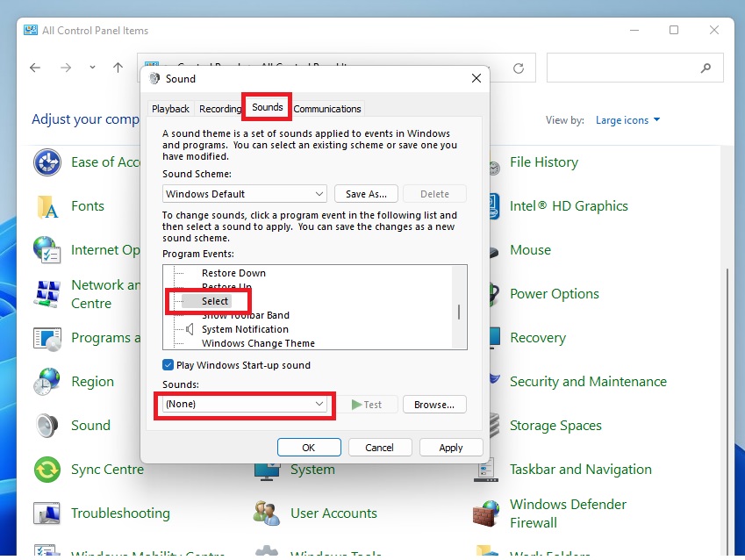Viewport: 745px width, 560px height.
Task: Click the refresh icon beside the address bar
Action: coord(519,68)
